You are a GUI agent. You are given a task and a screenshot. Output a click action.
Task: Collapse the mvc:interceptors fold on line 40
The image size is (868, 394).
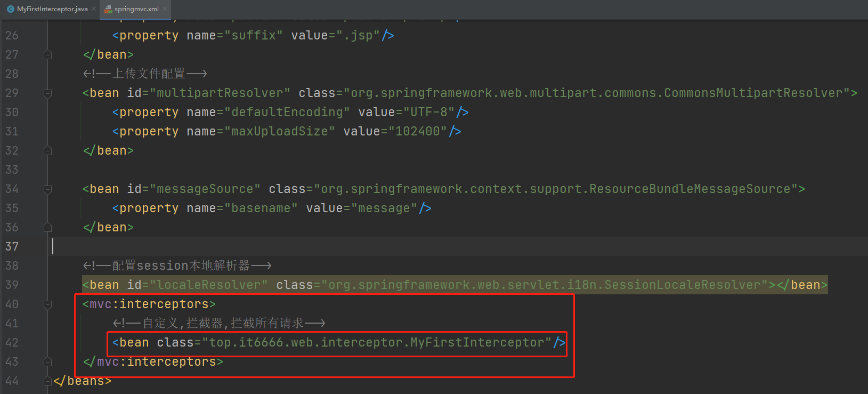(x=47, y=304)
